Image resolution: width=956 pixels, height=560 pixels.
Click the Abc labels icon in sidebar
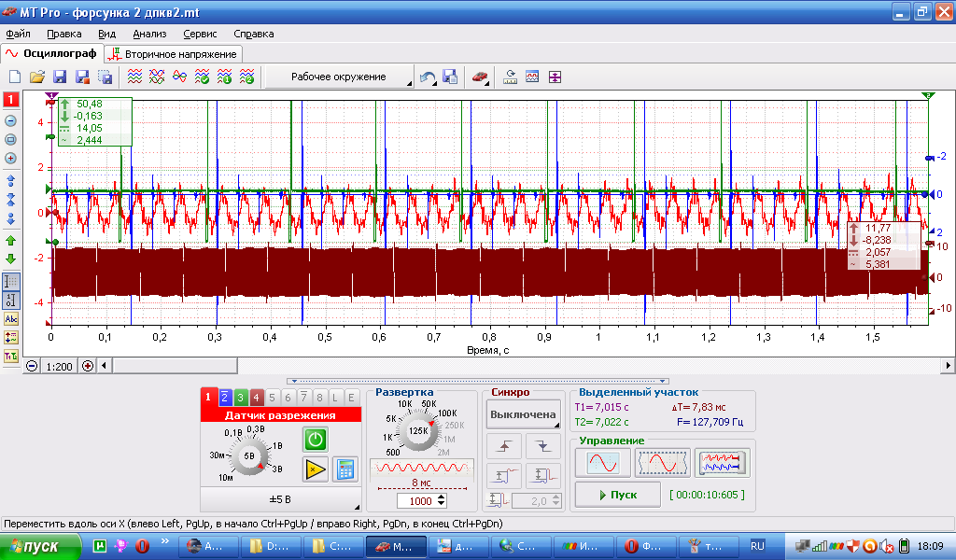11,318
